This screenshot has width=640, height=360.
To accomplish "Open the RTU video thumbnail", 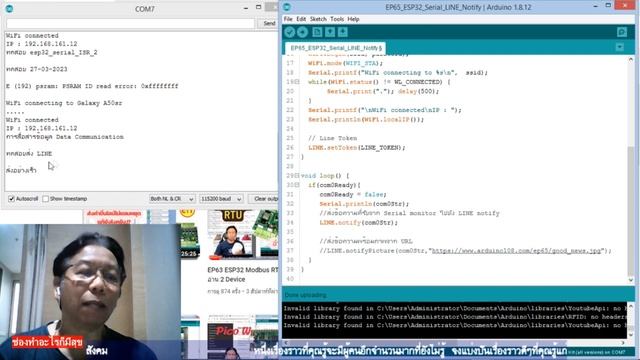I will (x=243, y=235).
